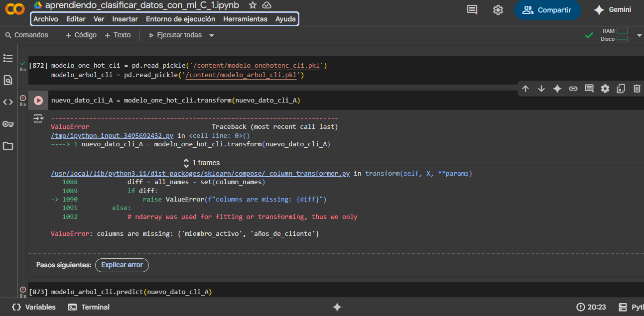Image resolution: width=644 pixels, height=316 pixels.
Task: Open the Terminal from the bottom bar
Action: pyautogui.click(x=89, y=307)
